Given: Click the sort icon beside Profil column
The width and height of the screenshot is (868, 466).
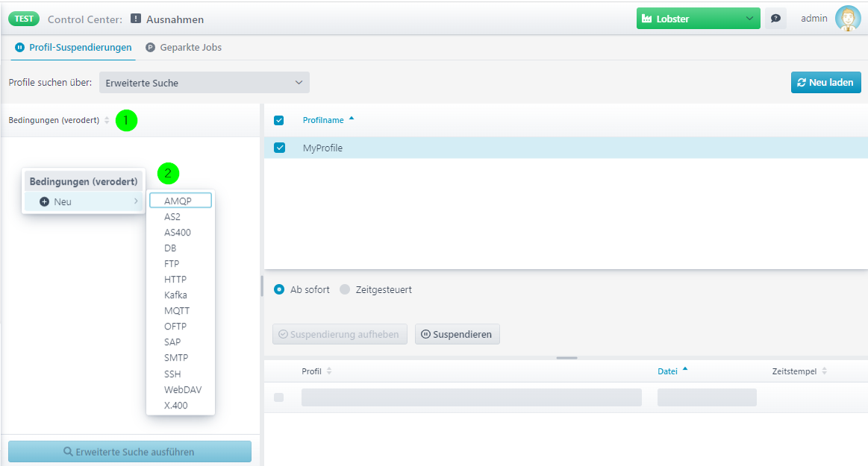Looking at the screenshot, I should pyautogui.click(x=329, y=371).
